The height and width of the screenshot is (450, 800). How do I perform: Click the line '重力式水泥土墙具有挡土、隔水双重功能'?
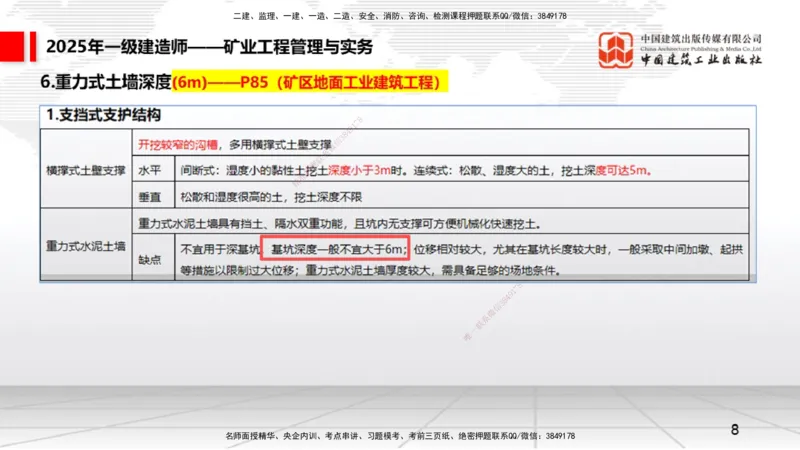pyautogui.click(x=243, y=224)
